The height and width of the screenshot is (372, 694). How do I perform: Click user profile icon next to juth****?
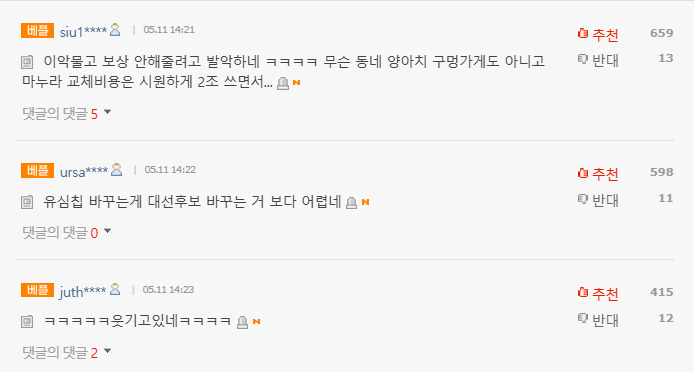tap(115, 289)
